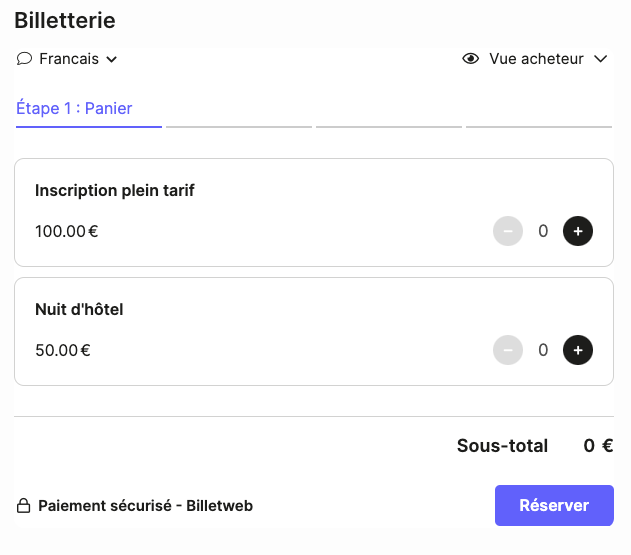The height and width of the screenshot is (555, 631).
Task: Click the Inscription plein tarif quantity value
Action: (x=543, y=231)
